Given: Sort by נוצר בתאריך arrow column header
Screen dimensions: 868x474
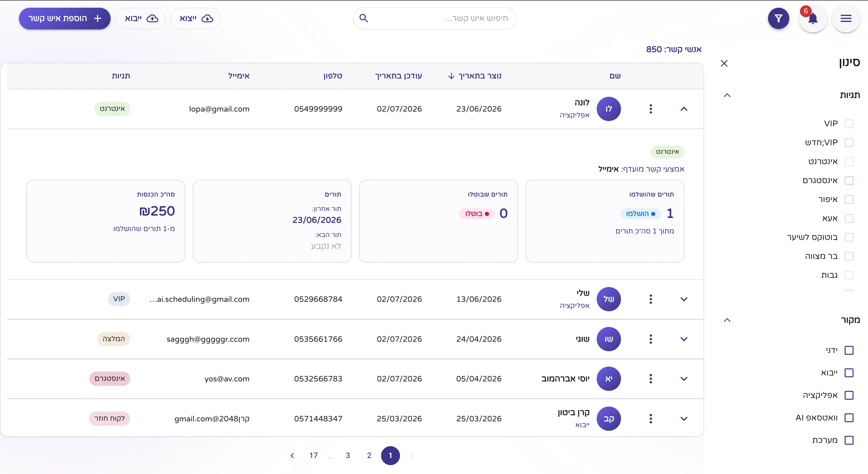Looking at the screenshot, I should 475,76.
